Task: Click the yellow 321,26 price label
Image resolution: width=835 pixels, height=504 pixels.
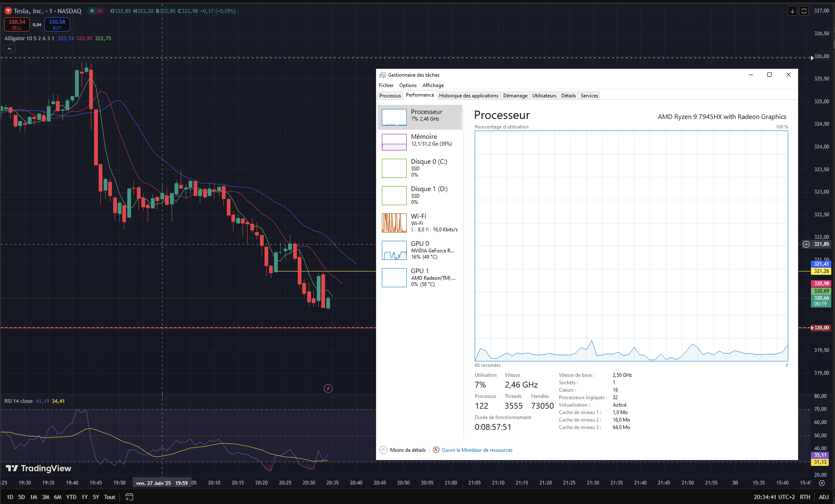Action: [821, 271]
